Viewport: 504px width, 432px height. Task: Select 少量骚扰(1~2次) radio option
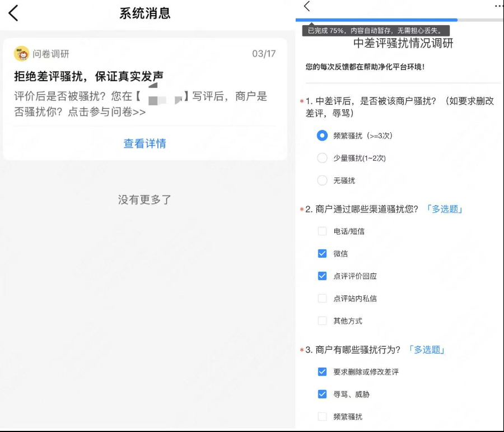[x=322, y=158]
